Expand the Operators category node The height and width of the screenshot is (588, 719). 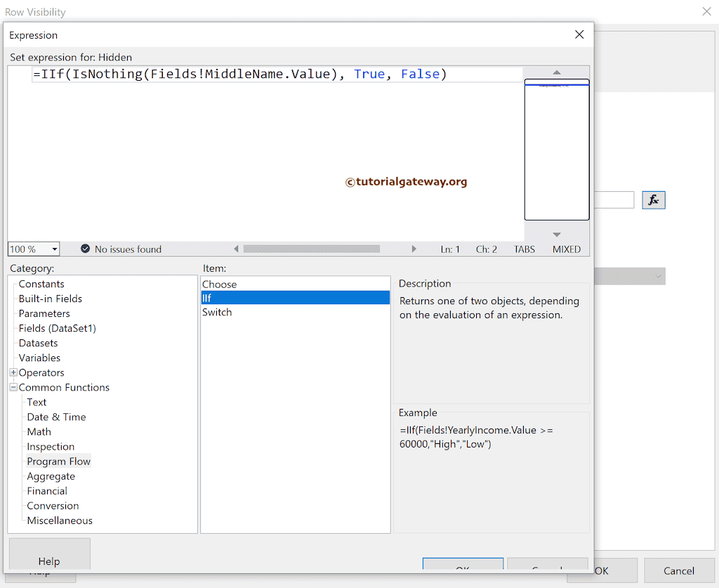(x=12, y=372)
